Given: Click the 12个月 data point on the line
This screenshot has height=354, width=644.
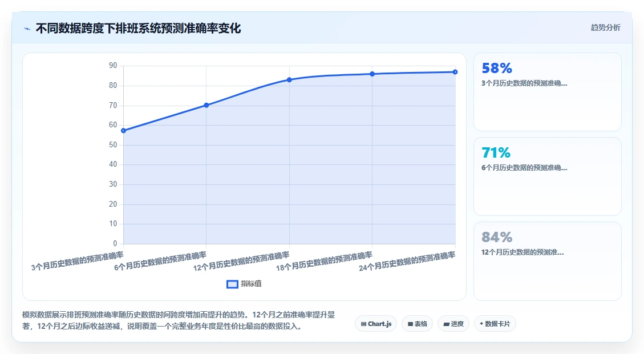Looking at the screenshot, I should [x=290, y=80].
